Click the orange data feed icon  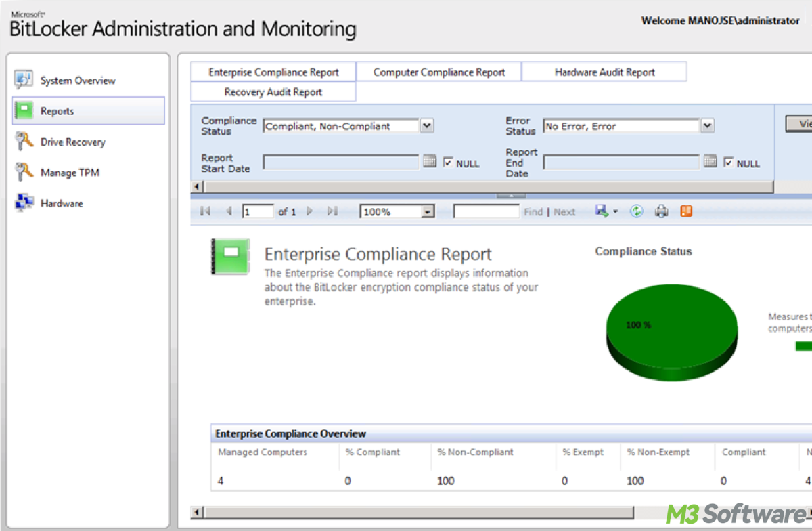click(686, 211)
